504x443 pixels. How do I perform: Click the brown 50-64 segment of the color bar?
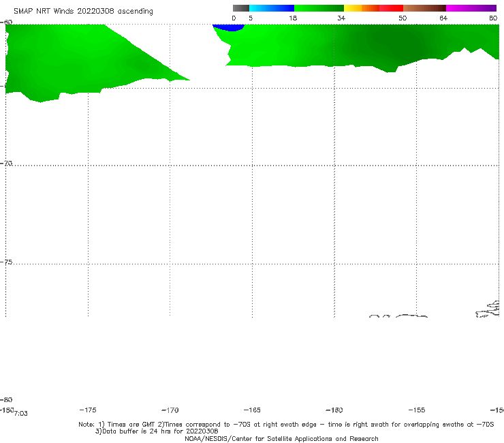424,8
